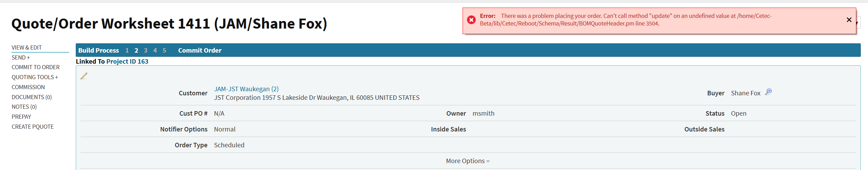The width and height of the screenshot is (868, 170).
Task: Go to Build Process step 5
Action: pos(165,51)
